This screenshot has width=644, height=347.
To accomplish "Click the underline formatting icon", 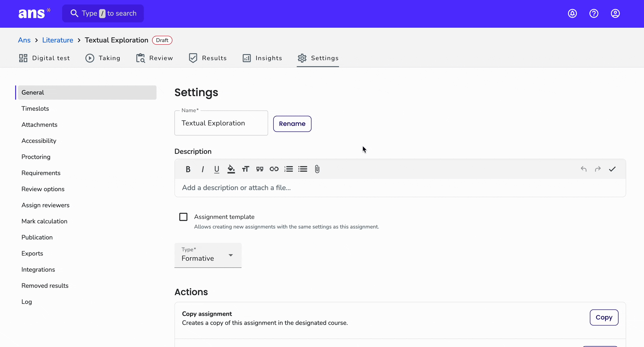I will 217,169.
